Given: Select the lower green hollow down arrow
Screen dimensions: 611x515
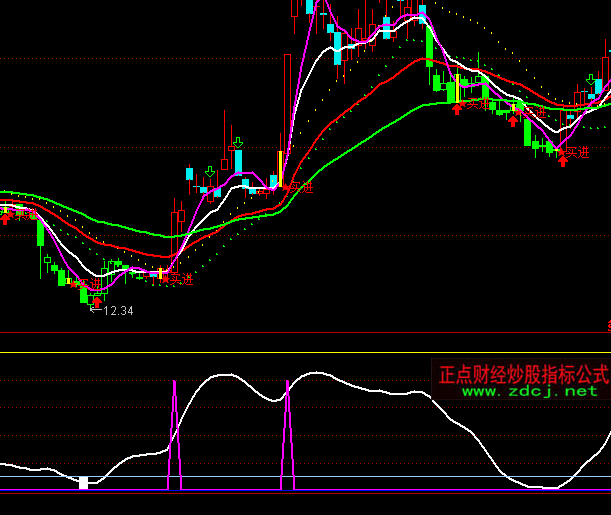Looking at the screenshot, I should click(x=209, y=171).
